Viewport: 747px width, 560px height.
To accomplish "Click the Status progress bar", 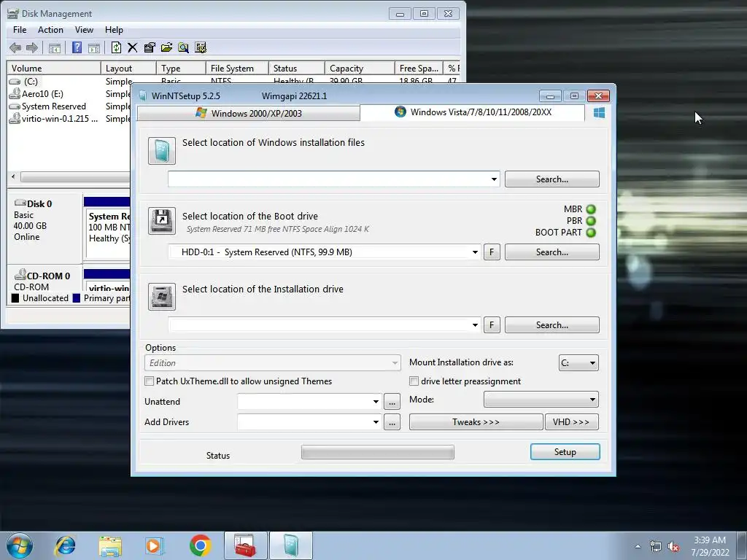I will (x=377, y=452).
